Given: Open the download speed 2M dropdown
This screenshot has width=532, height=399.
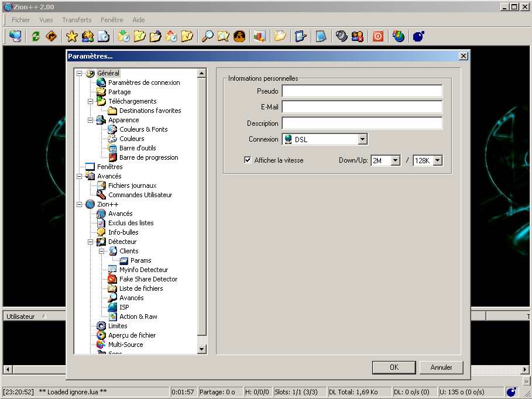Looking at the screenshot, I should click(396, 160).
